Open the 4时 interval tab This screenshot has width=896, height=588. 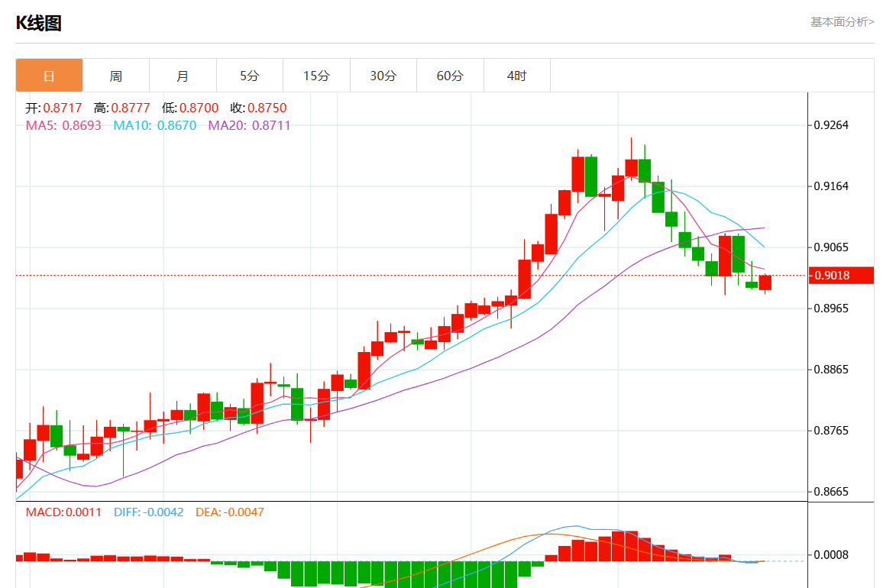pyautogui.click(x=517, y=76)
